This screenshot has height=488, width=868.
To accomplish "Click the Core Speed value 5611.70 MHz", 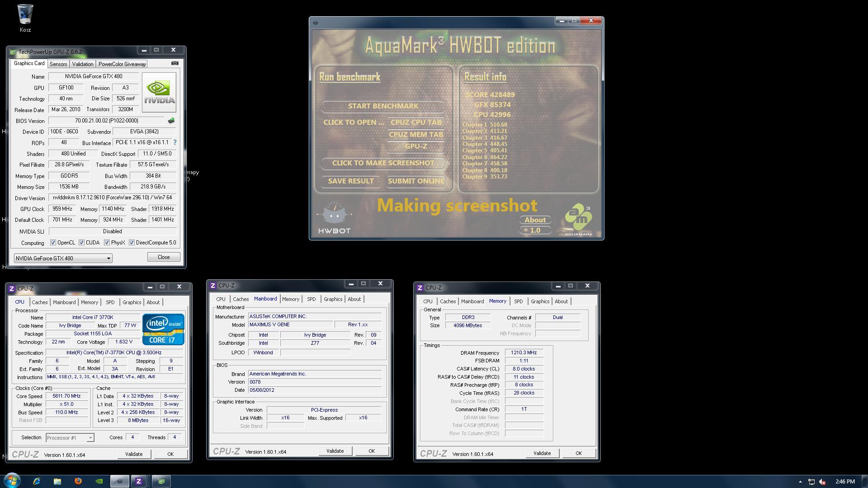I will [x=66, y=396].
